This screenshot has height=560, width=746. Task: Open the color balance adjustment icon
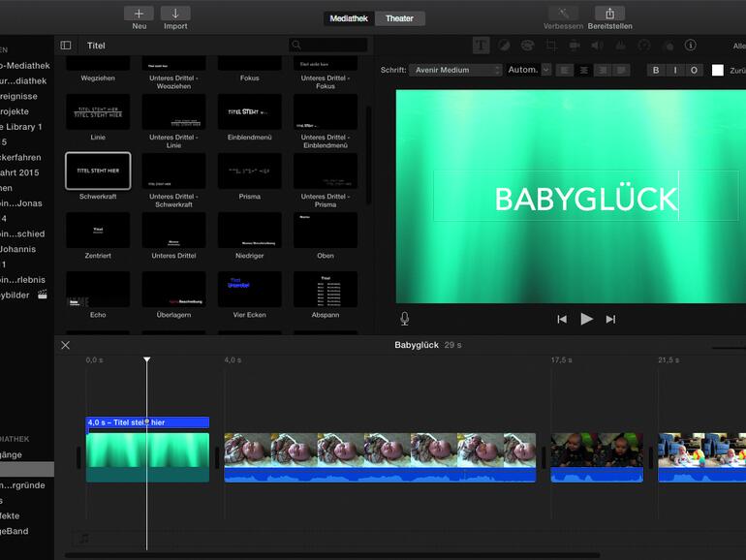[x=505, y=46]
